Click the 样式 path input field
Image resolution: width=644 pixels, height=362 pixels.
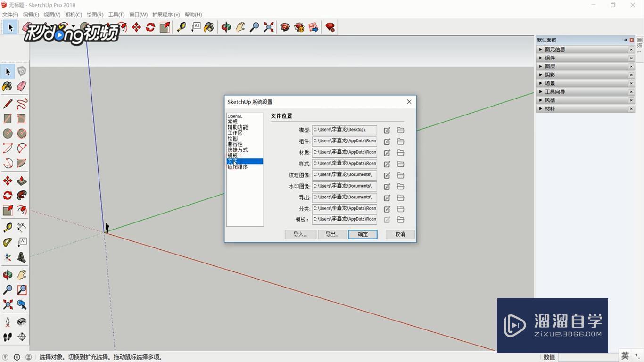[x=344, y=164]
